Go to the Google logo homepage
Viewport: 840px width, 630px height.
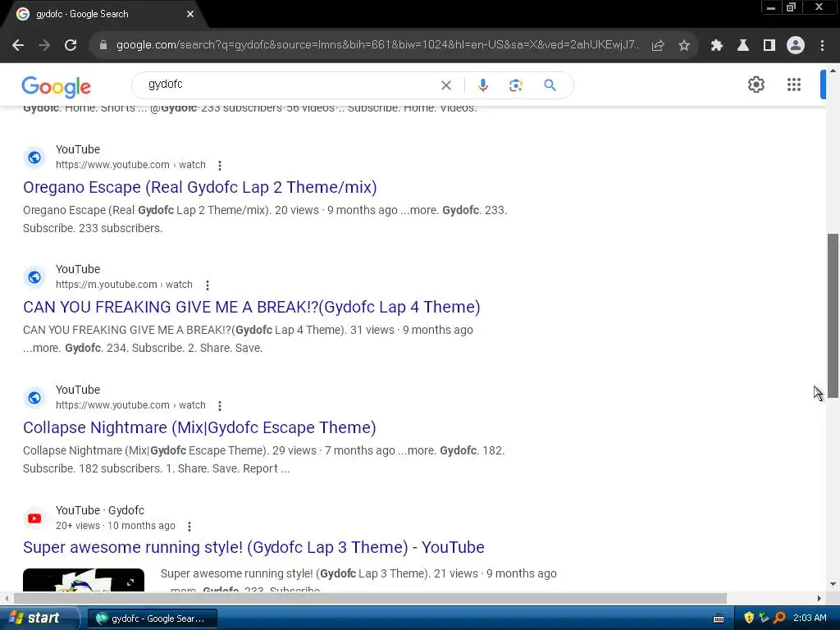point(57,87)
